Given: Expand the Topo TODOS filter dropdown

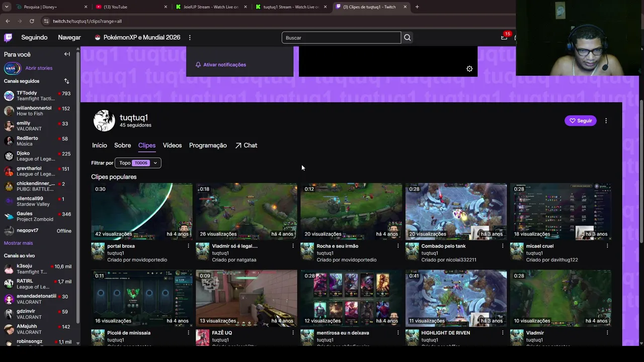Looking at the screenshot, I should pyautogui.click(x=138, y=163).
